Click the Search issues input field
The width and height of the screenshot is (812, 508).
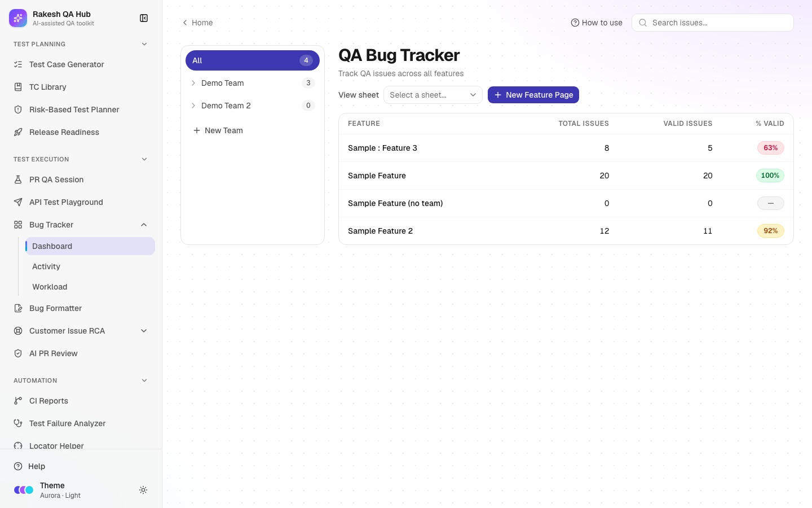(713, 23)
